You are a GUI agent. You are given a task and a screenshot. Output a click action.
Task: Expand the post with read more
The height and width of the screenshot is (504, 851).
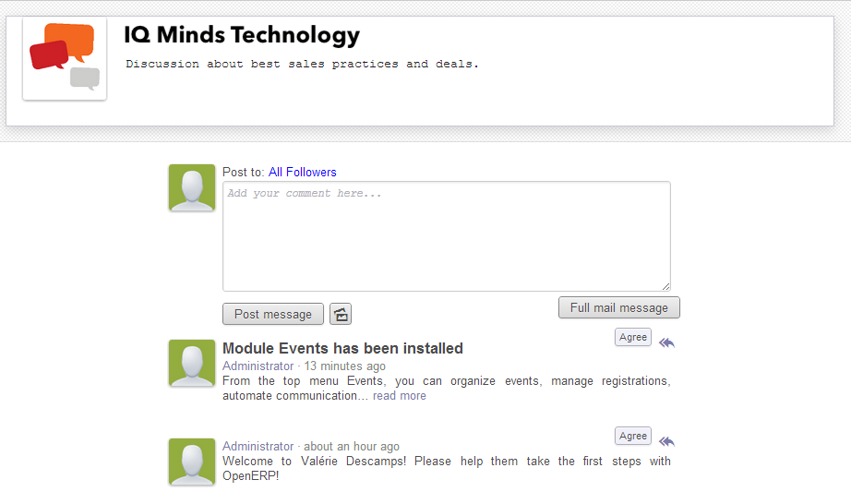[400, 396]
